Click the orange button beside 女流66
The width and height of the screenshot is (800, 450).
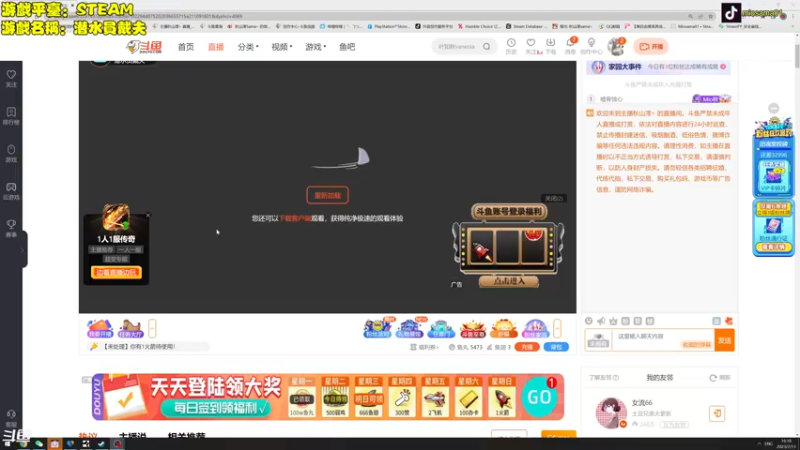(717, 413)
